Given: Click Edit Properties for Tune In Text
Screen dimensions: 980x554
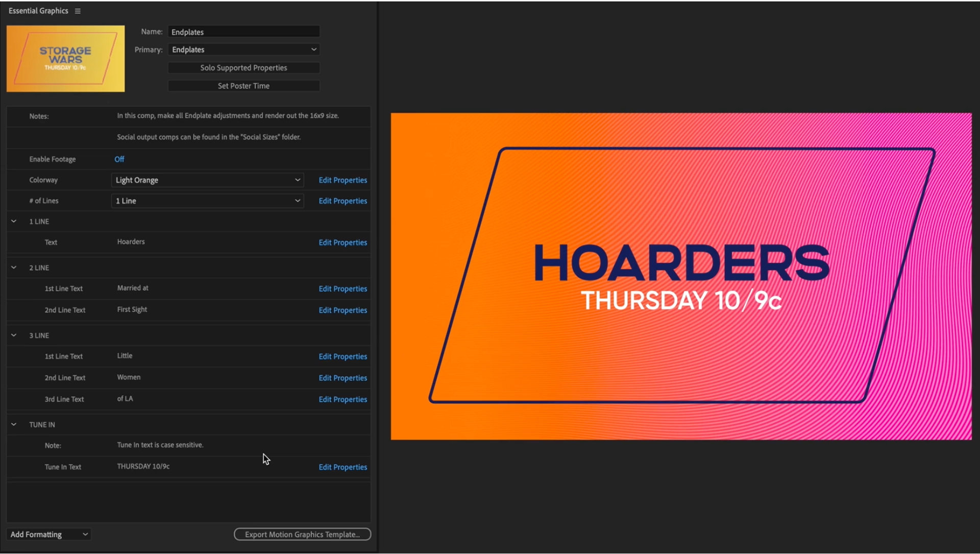Looking at the screenshot, I should click(342, 467).
